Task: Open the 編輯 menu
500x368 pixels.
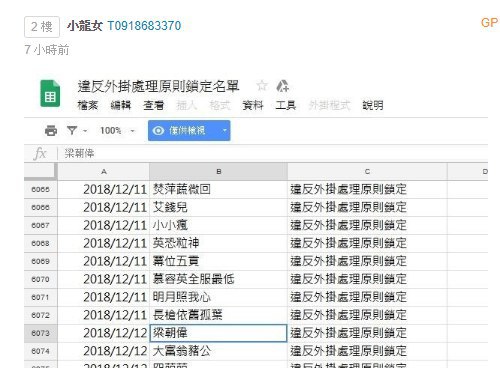Action: coord(121,105)
